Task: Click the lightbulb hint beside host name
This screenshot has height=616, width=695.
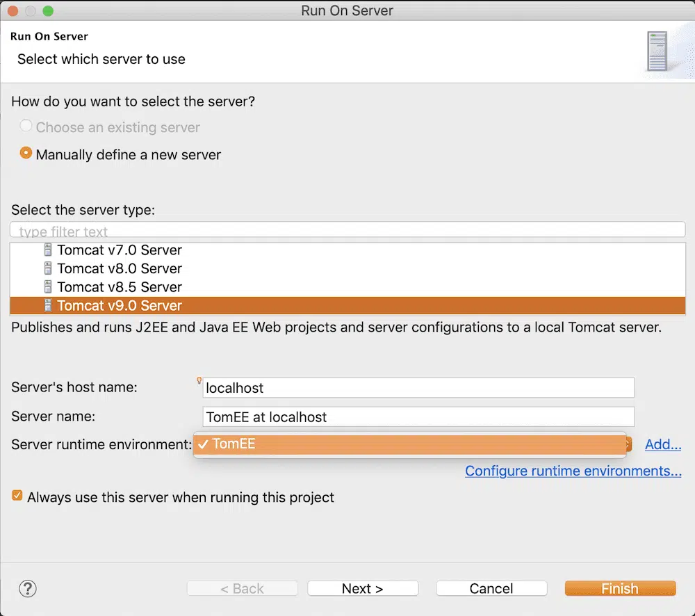Action: (199, 381)
